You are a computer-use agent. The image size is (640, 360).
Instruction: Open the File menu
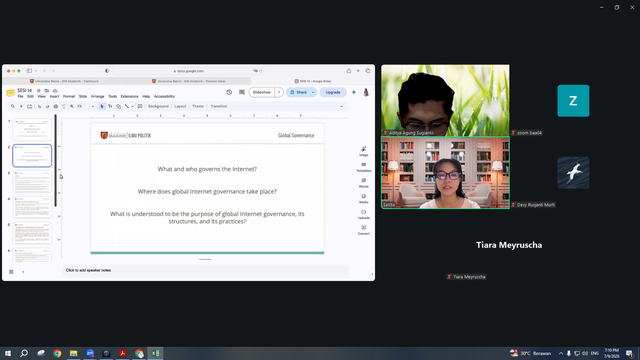point(20,96)
